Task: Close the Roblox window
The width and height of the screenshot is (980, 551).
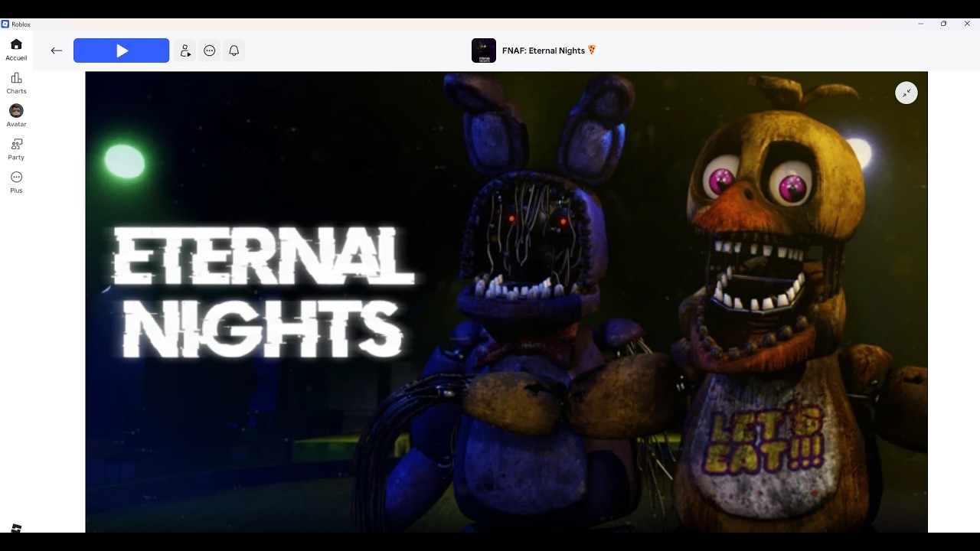Action: [967, 24]
